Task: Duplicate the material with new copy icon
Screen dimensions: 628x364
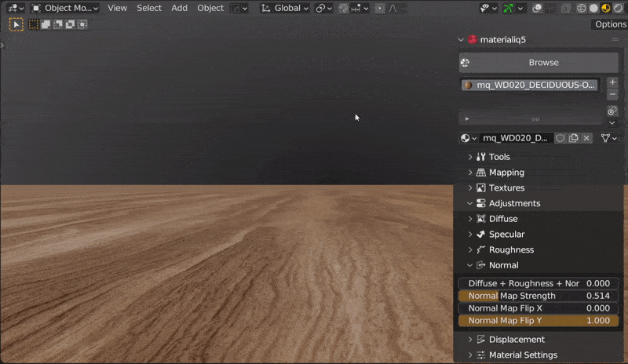Action: click(x=574, y=138)
